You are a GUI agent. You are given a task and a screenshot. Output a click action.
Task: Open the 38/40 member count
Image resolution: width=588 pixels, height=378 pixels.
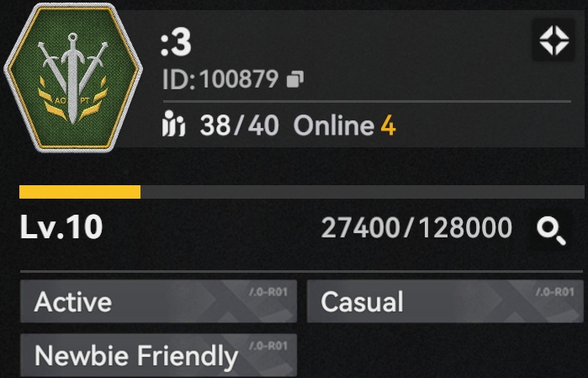(239, 125)
